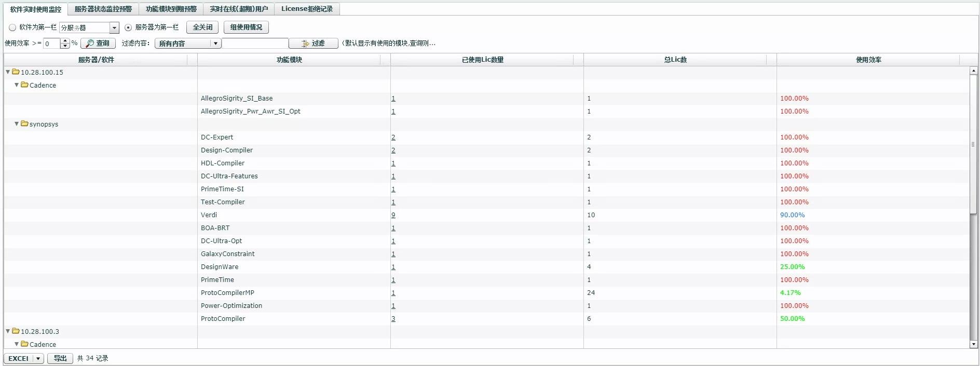Click the 过滤 filter button

(x=313, y=44)
